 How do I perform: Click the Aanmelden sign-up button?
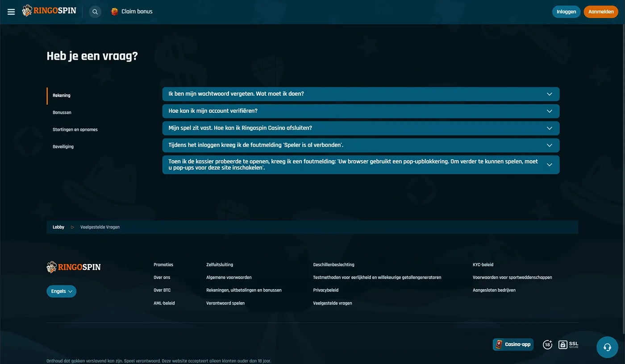pyautogui.click(x=600, y=12)
